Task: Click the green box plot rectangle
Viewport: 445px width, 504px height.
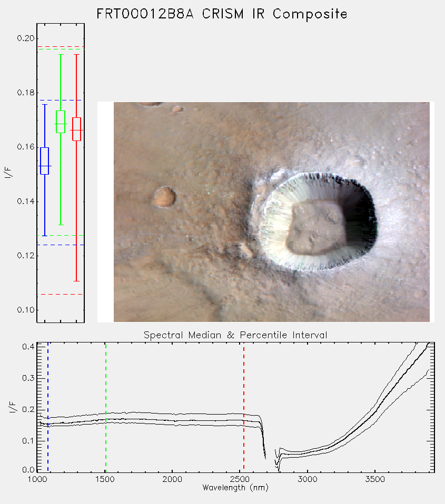Action: [x=61, y=122]
